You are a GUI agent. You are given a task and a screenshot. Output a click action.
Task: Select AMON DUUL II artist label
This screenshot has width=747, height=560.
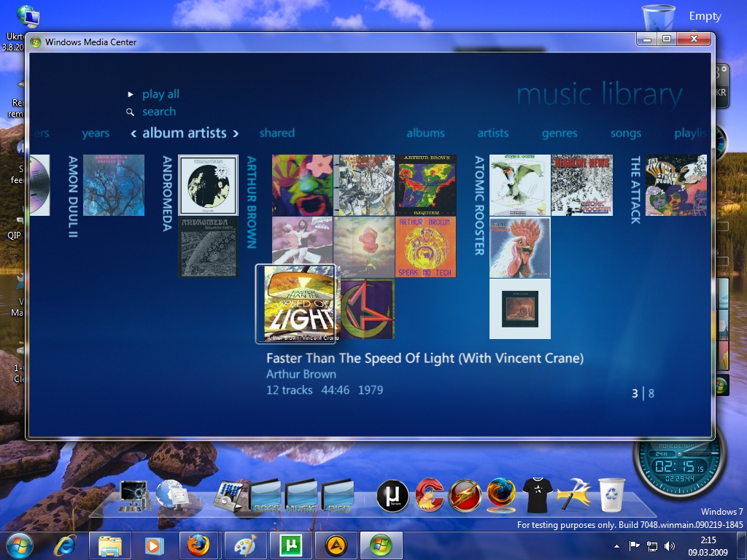click(73, 196)
